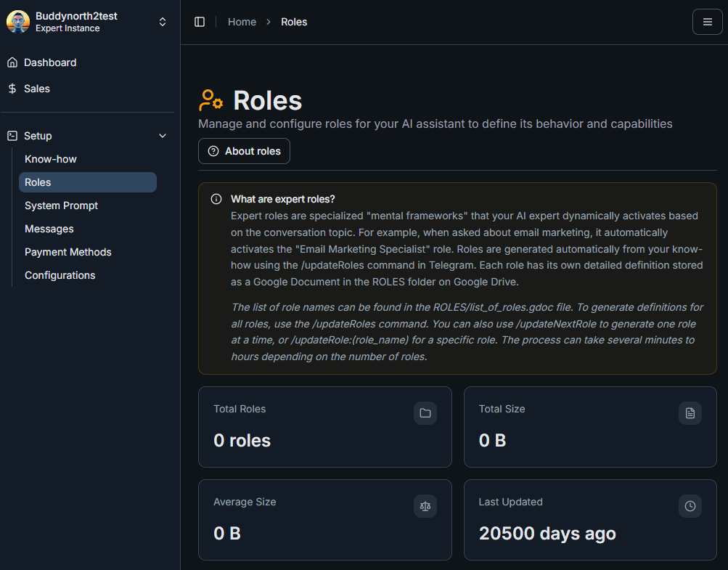Open the Know-how page
This screenshot has height=570, width=728.
pos(50,159)
